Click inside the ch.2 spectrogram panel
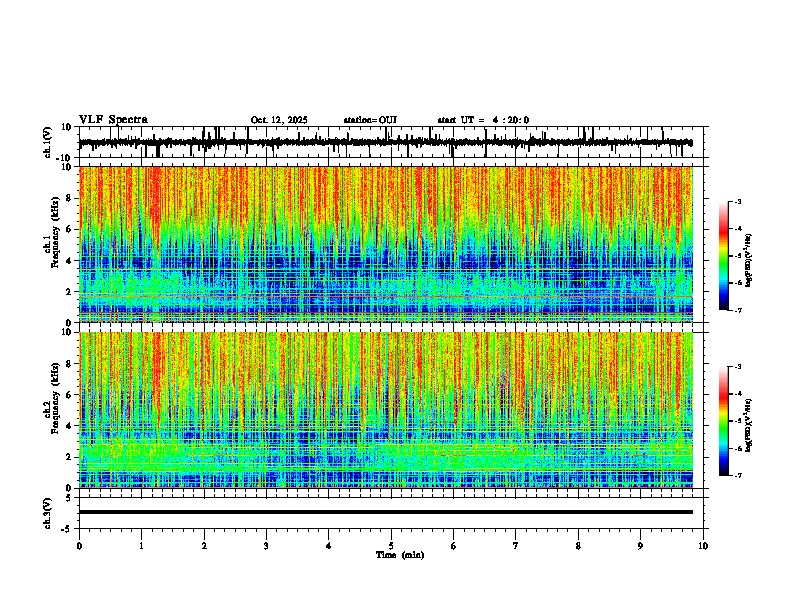Image resolution: width=792 pixels, height=612 pixels. click(x=386, y=410)
